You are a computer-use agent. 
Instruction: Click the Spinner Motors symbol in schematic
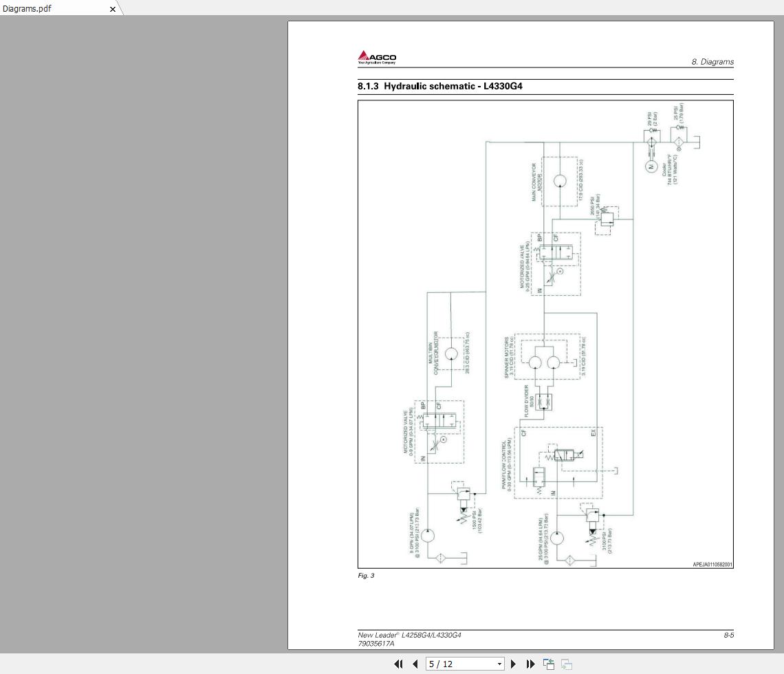[x=545, y=361]
